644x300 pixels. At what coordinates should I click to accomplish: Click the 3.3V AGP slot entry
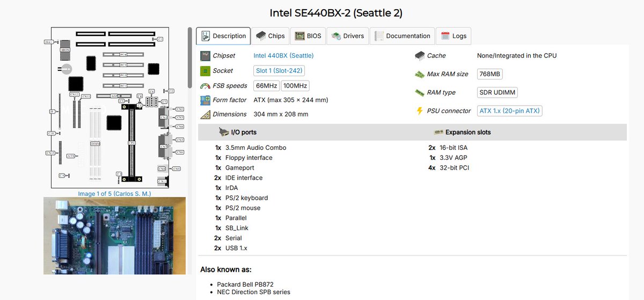point(454,158)
